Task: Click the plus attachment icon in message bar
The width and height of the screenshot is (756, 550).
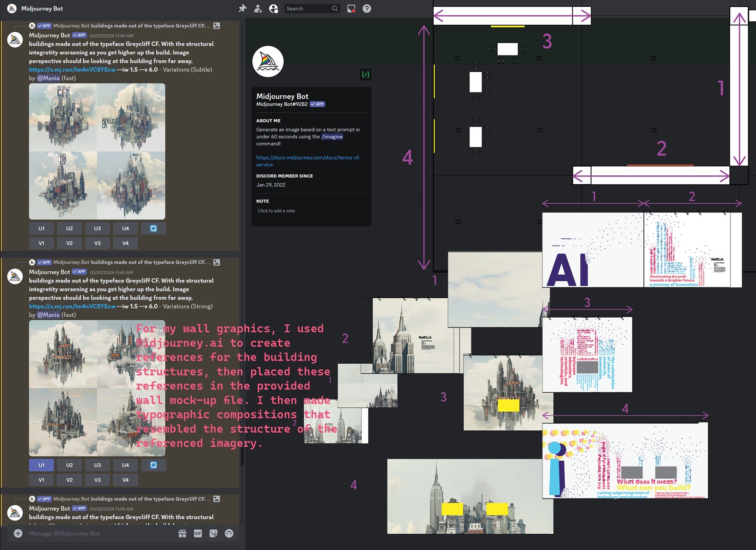Action: 18,533
